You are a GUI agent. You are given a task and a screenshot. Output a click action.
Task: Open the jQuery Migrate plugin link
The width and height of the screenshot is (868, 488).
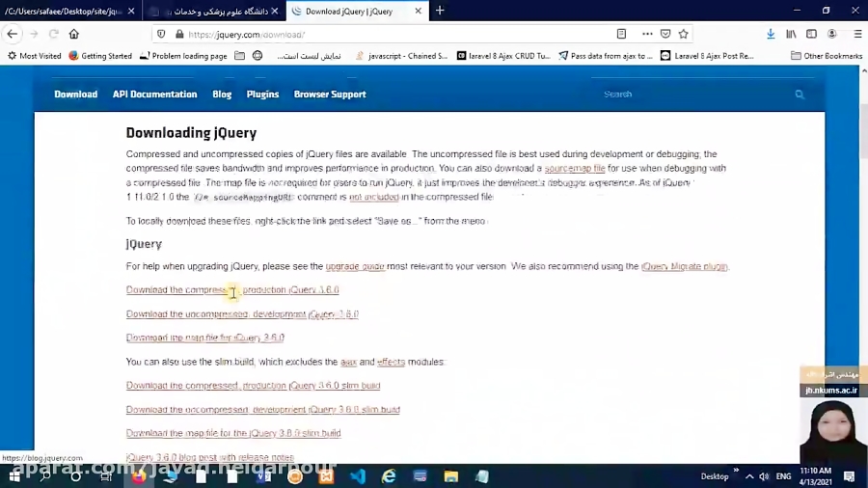(x=684, y=267)
